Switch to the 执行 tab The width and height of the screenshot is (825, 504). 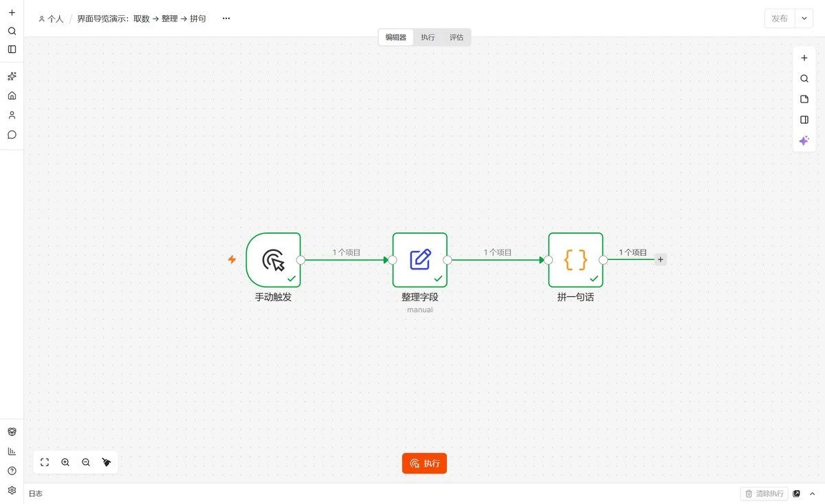pos(428,37)
